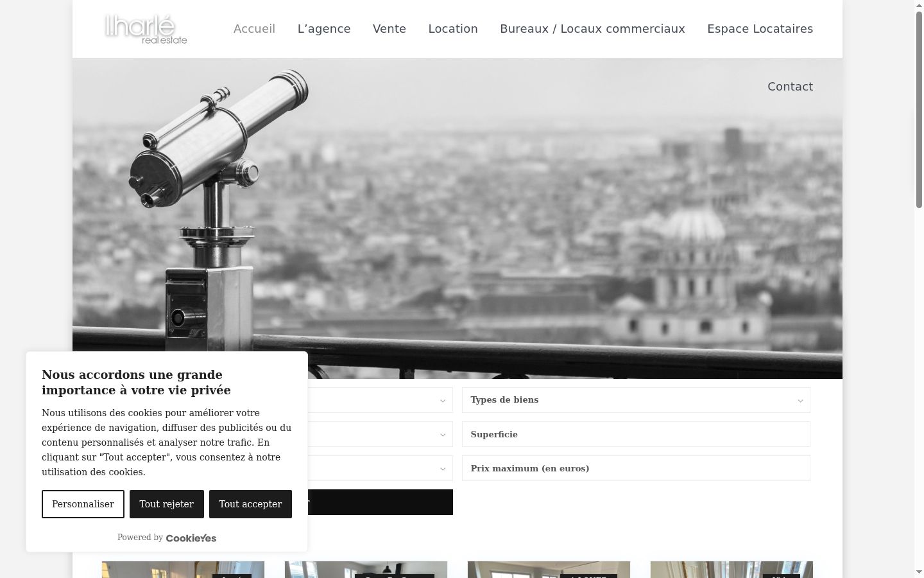The image size is (924, 578).
Task: Go to the Accueil menu item
Action: pos(254,29)
